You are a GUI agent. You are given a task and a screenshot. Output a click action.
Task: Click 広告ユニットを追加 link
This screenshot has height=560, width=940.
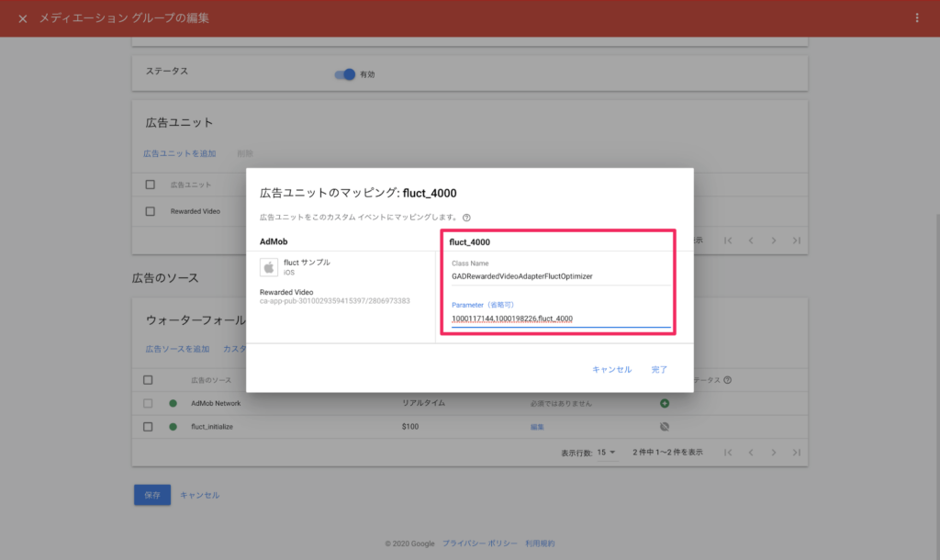(179, 153)
